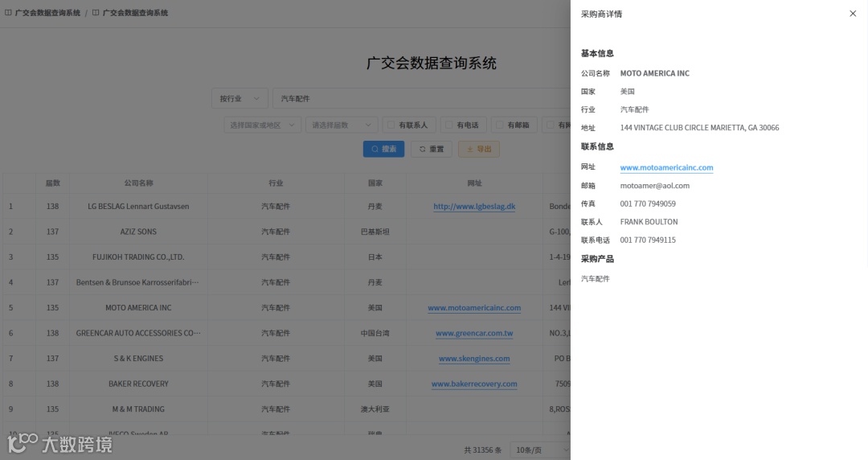Click 共 31356 条 total count text
Image resolution: width=868 pixels, height=460 pixels.
pos(483,450)
